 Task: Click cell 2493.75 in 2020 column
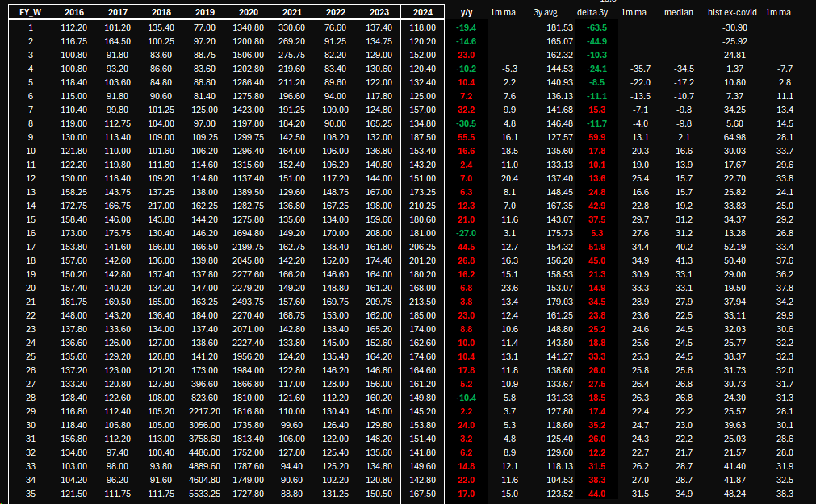[249, 302]
